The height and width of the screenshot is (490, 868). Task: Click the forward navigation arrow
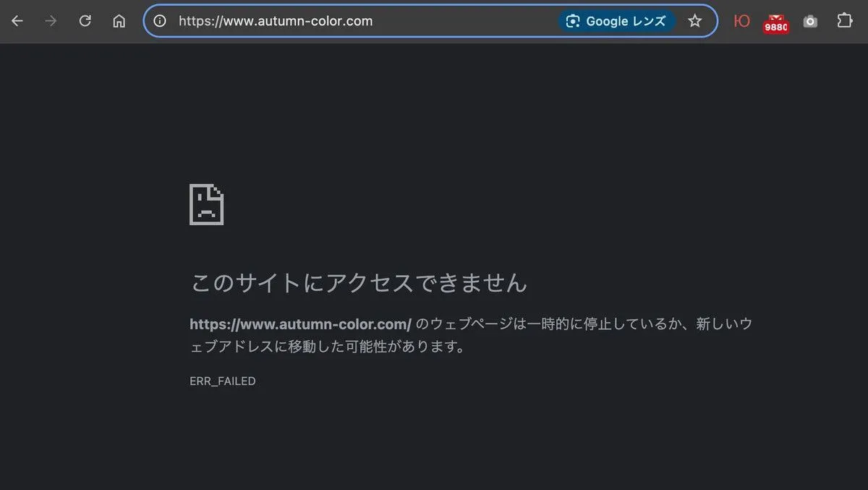tap(51, 21)
